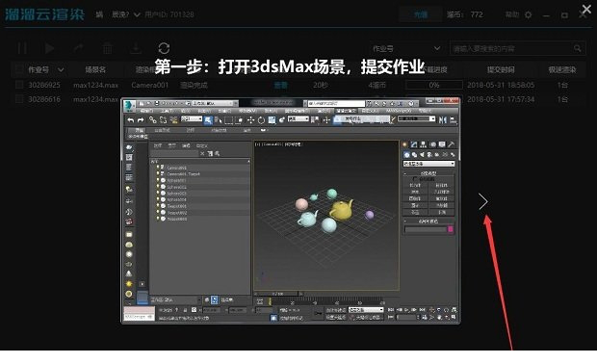Click the 0% progress bar of job 30286925
This screenshot has width=597, height=364.
coord(434,85)
